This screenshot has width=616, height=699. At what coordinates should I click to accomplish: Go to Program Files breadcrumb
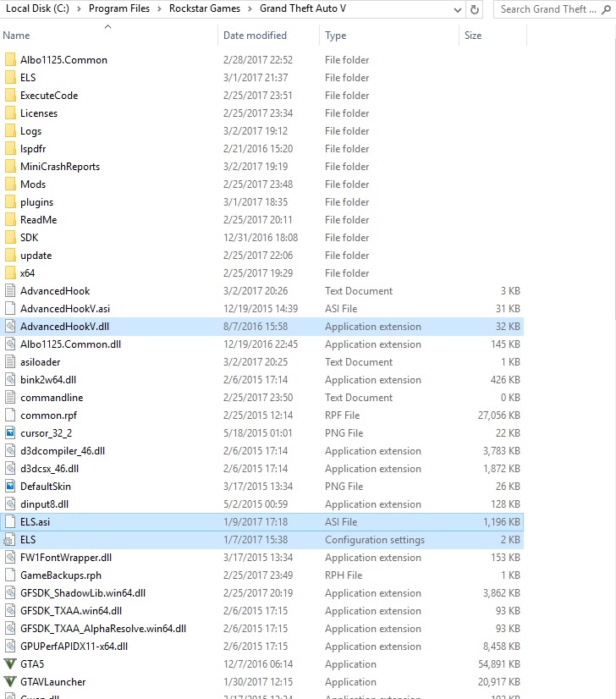[x=119, y=8]
